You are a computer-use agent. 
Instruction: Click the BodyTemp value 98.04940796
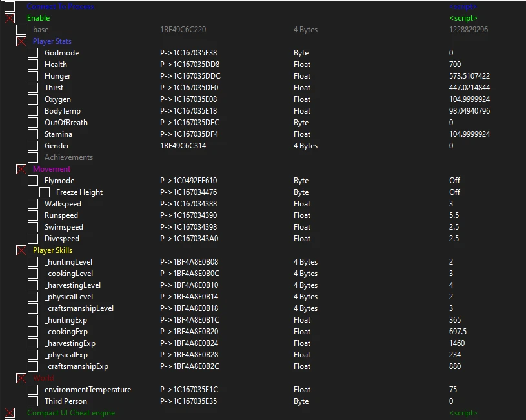469,111
